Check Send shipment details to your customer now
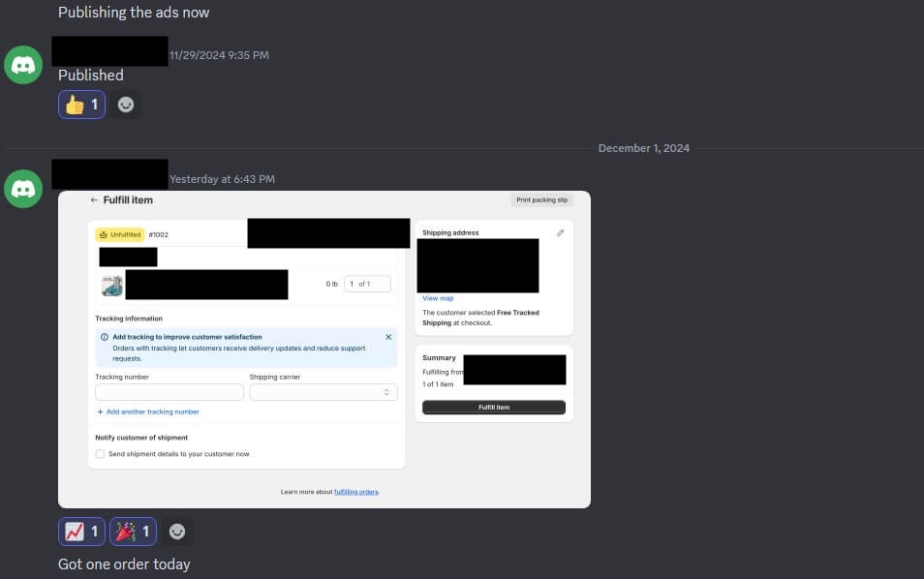This screenshot has height=579, width=924. click(x=101, y=454)
